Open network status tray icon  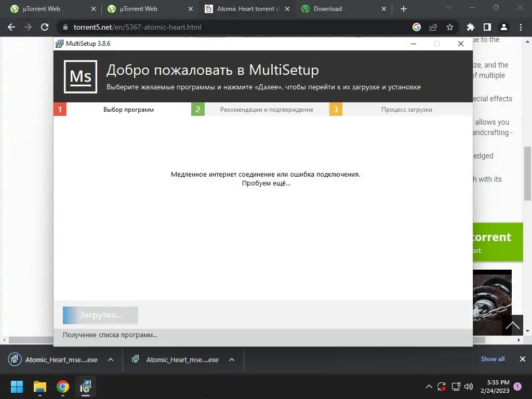pos(456,387)
